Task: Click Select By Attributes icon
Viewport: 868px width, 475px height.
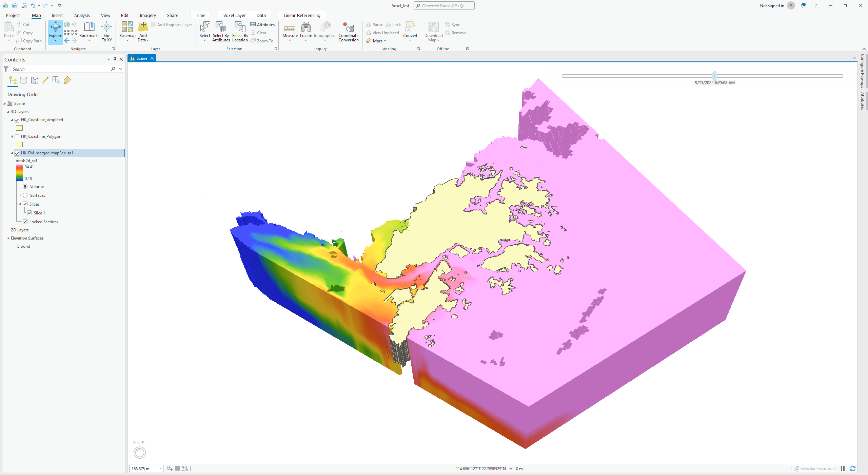Action: [221, 28]
